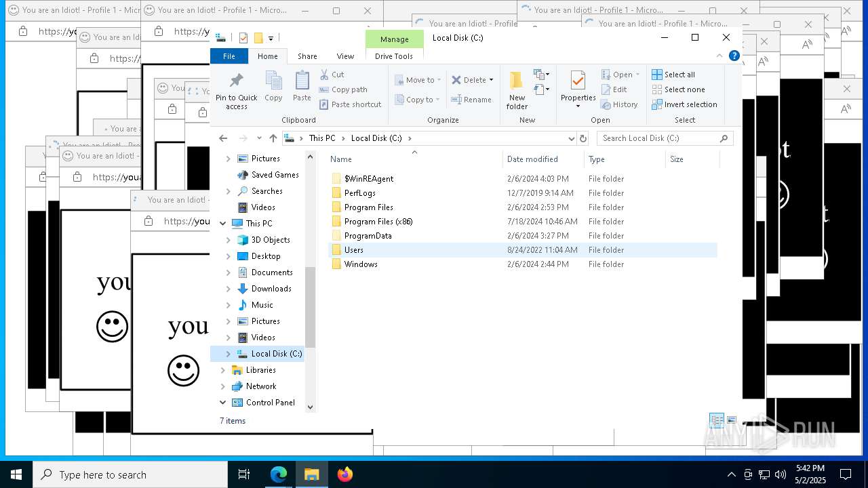Switch to the View ribbon tab
This screenshot has width=868, height=488.
(x=345, y=56)
